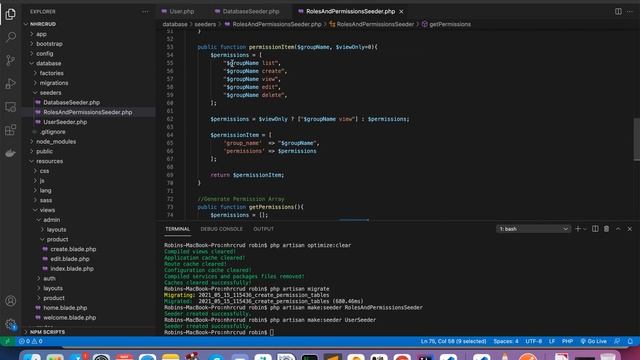Expand the app folder
The height and width of the screenshot is (360, 640).
click(41, 34)
